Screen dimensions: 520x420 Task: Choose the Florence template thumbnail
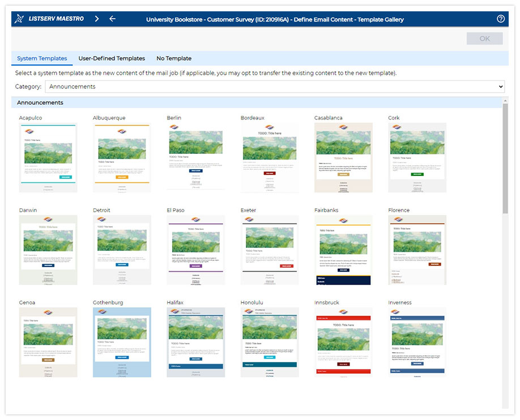click(x=417, y=250)
